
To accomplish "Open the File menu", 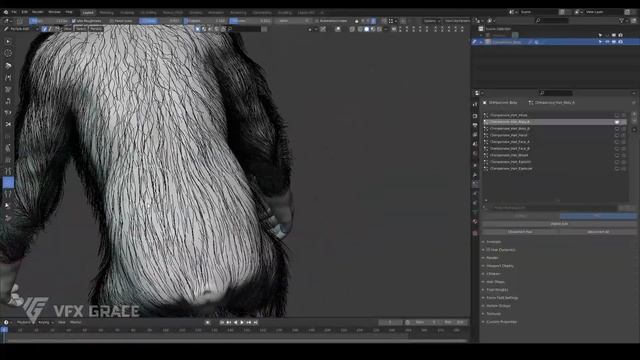I will tap(14, 12).
